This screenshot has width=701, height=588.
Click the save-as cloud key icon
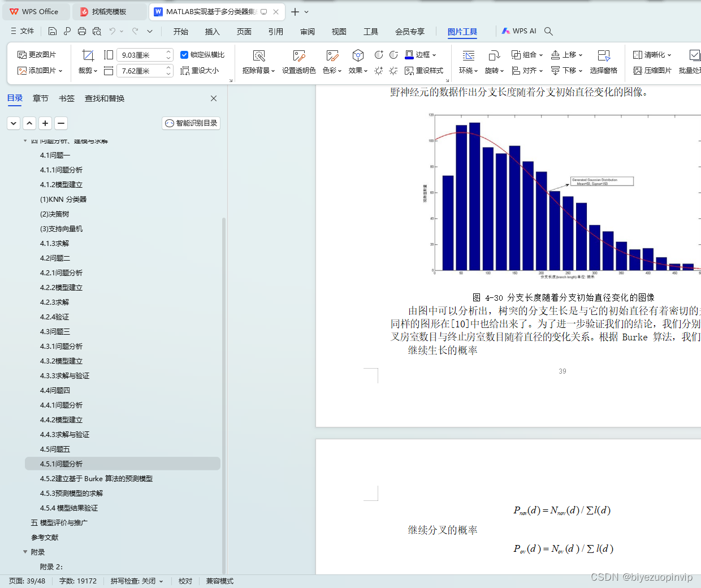(x=67, y=31)
